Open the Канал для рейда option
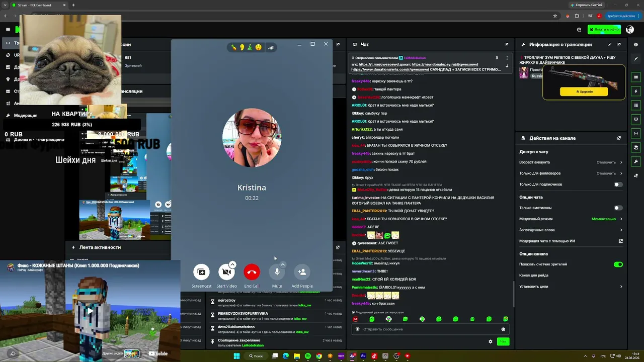Viewport: 644px width, 362px height. (x=571, y=276)
